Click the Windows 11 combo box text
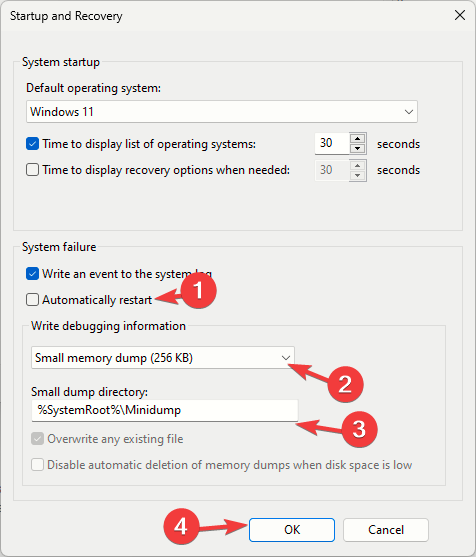The height and width of the screenshot is (557, 476). (x=62, y=112)
